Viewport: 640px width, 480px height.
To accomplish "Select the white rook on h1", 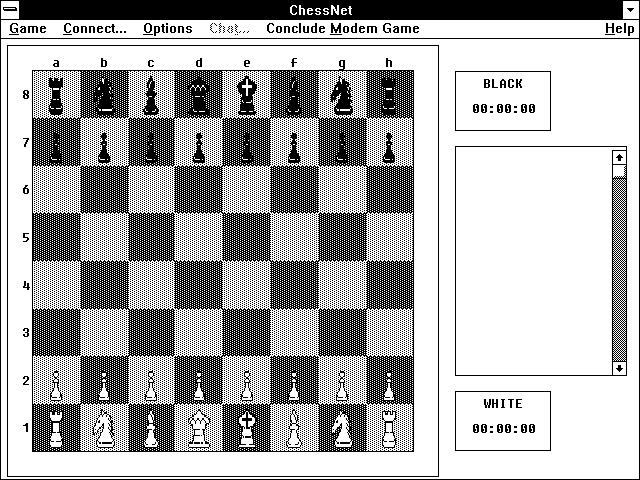I will coord(390,428).
